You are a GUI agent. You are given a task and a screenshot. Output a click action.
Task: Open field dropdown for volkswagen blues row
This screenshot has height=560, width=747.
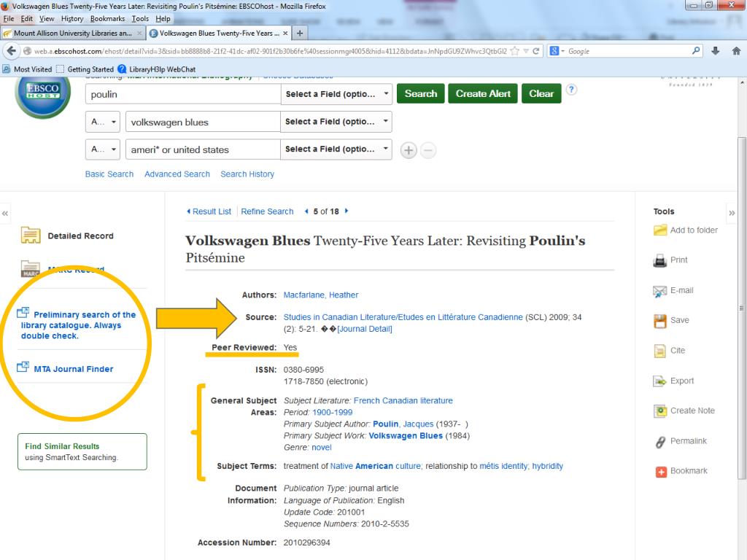tap(336, 122)
